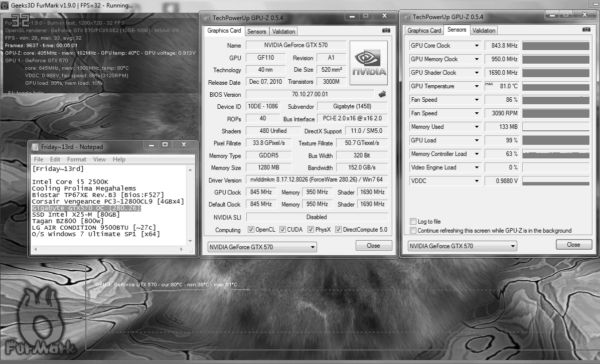This screenshot has height=364, width=600.
Task: Switch to Graphics Card tab in right GPU-Z window
Action: click(x=424, y=31)
